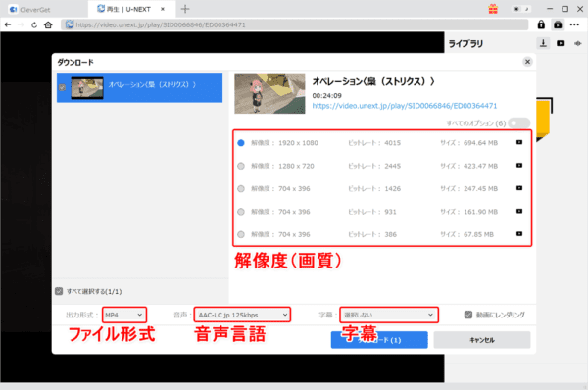Click video icon on 161.90 MB row

(x=519, y=211)
